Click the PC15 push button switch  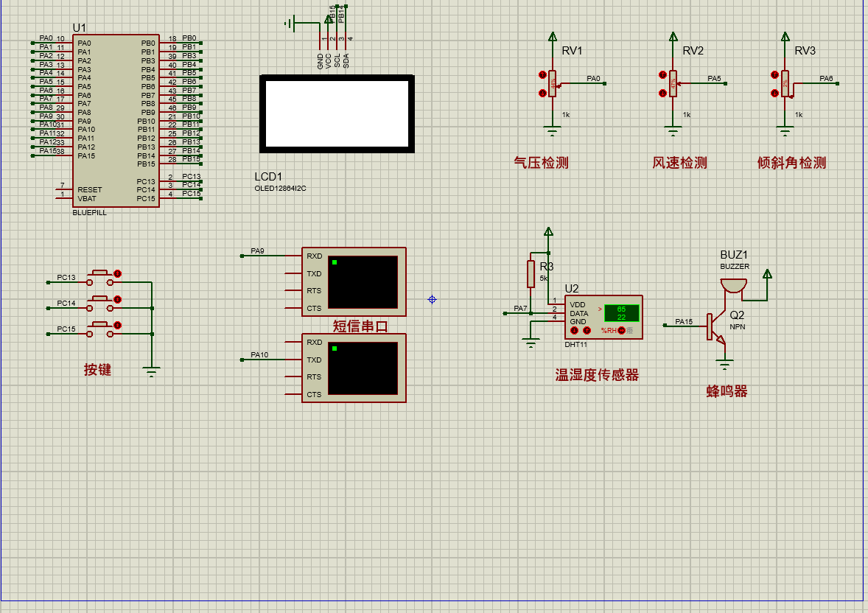[x=99, y=329]
